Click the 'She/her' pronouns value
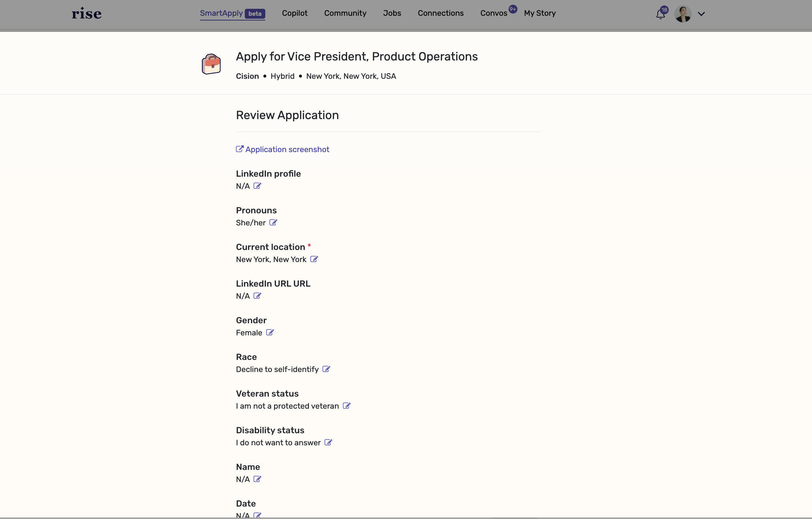 click(251, 223)
